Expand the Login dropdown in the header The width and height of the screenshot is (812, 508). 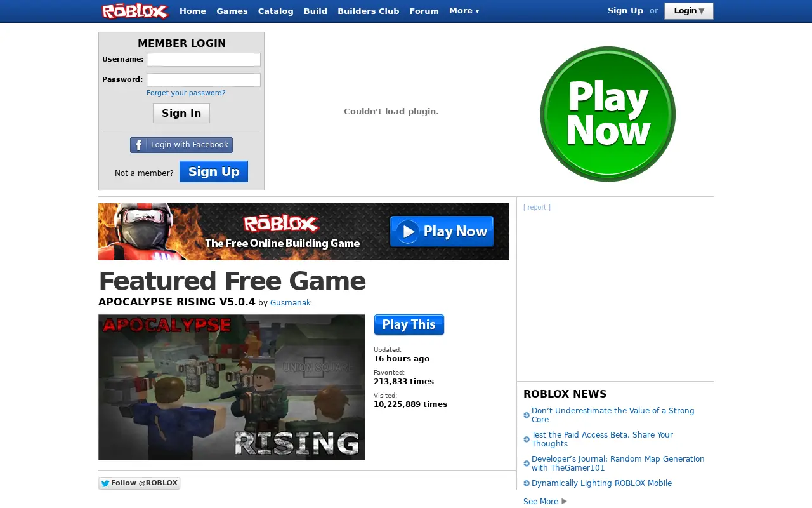click(x=689, y=11)
